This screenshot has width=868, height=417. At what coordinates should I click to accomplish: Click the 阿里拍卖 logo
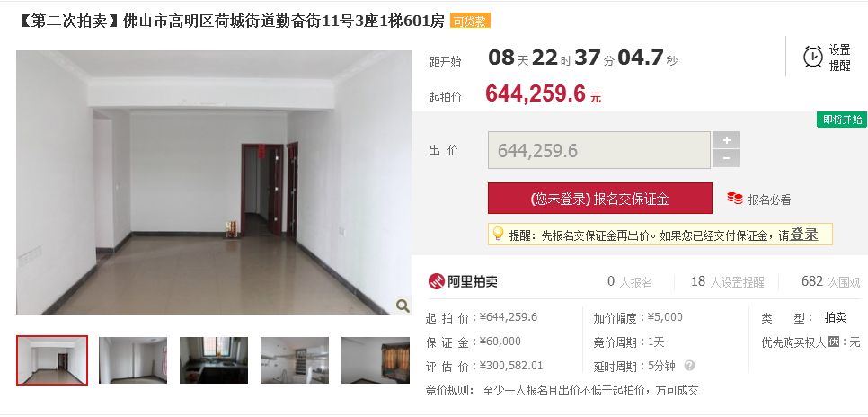click(463, 281)
